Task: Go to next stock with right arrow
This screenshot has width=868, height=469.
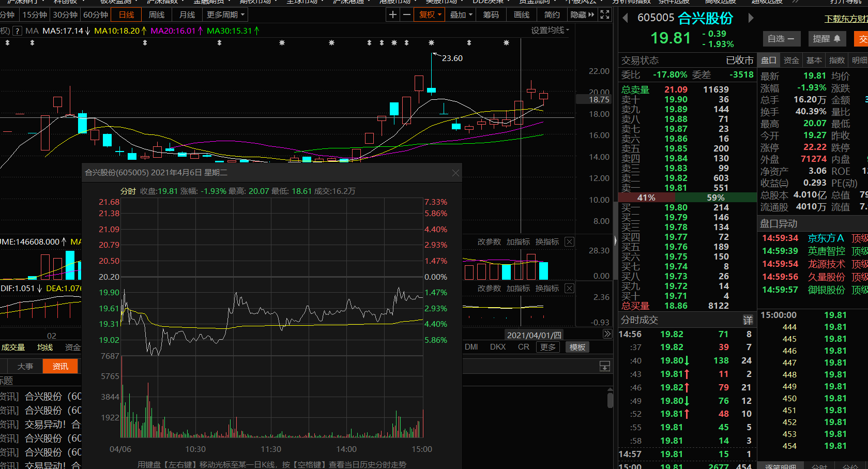Action: 751,18
